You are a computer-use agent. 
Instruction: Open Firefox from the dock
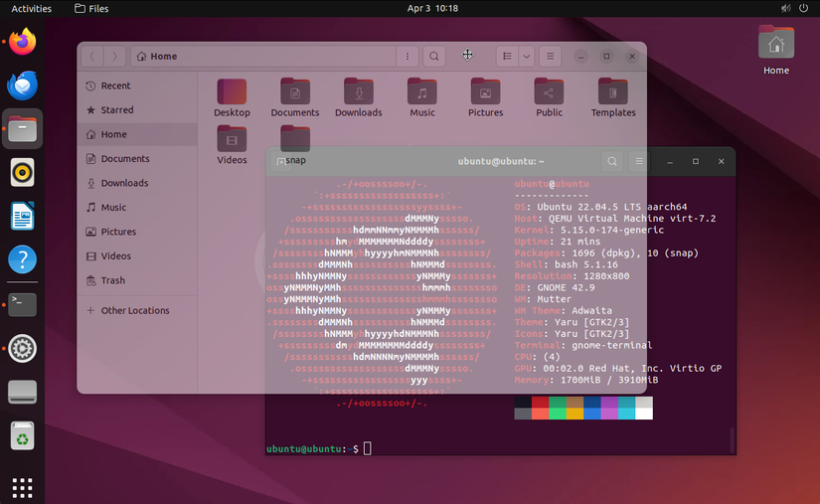(x=23, y=42)
